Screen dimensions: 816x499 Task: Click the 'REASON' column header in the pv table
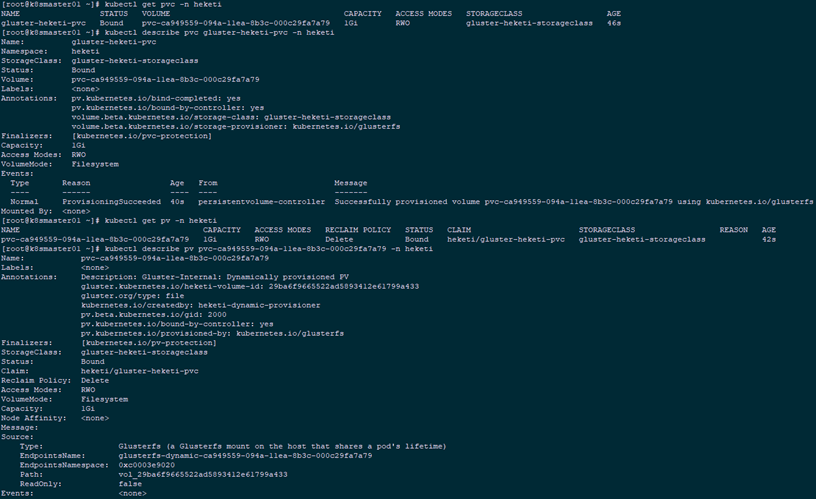(734, 230)
